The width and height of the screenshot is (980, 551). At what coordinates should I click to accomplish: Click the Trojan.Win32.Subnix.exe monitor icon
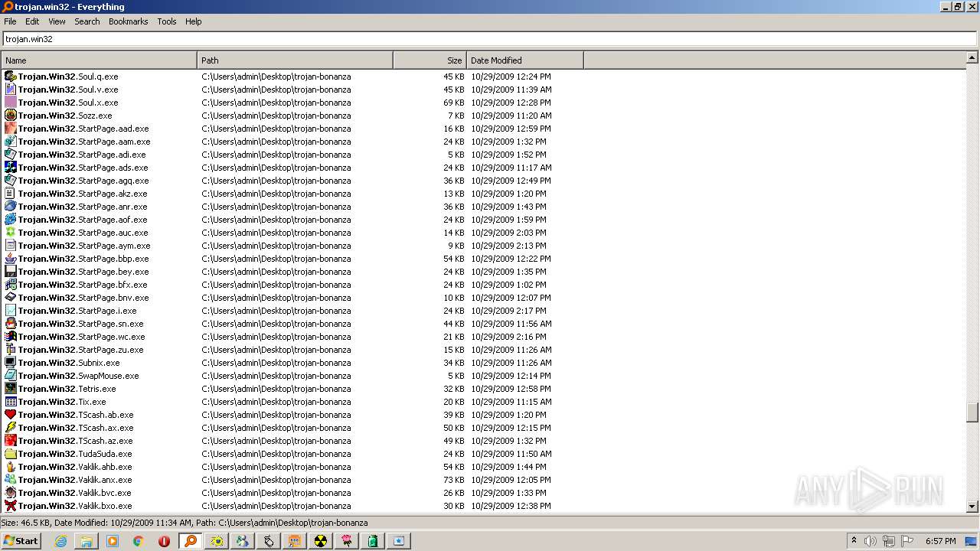[11, 363]
